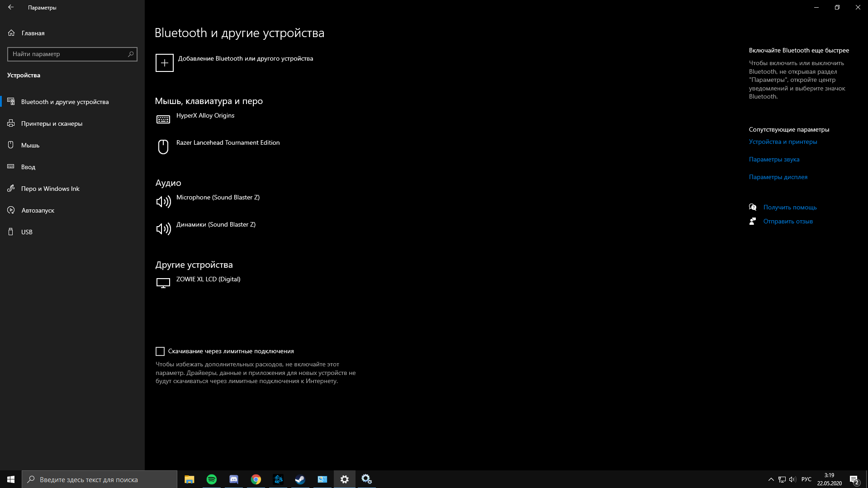The image size is (868, 488).
Task: Open Параметры звука link
Action: [x=774, y=159]
